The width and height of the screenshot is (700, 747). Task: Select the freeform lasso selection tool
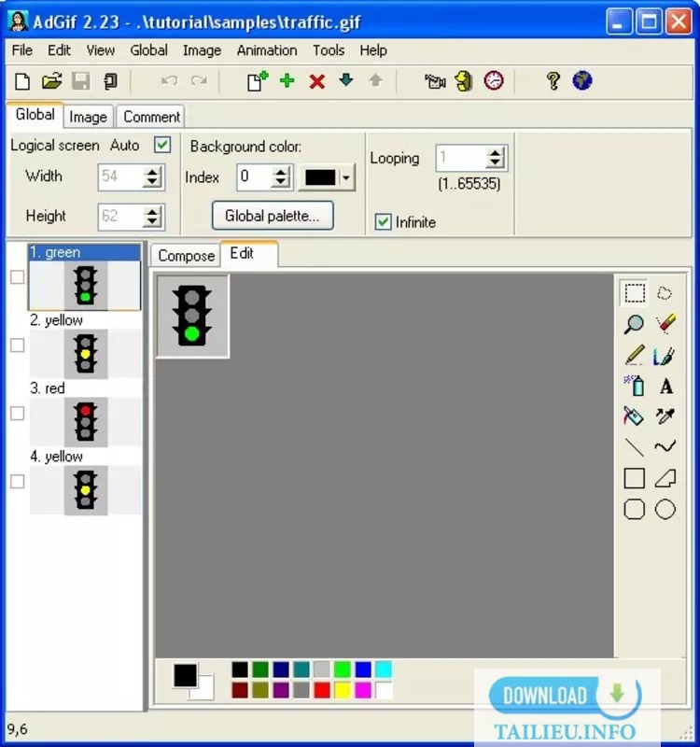point(665,292)
